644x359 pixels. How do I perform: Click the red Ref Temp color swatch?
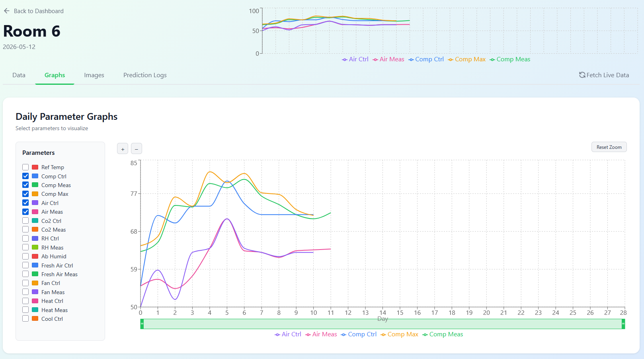pyautogui.click(x=35, y=167)
